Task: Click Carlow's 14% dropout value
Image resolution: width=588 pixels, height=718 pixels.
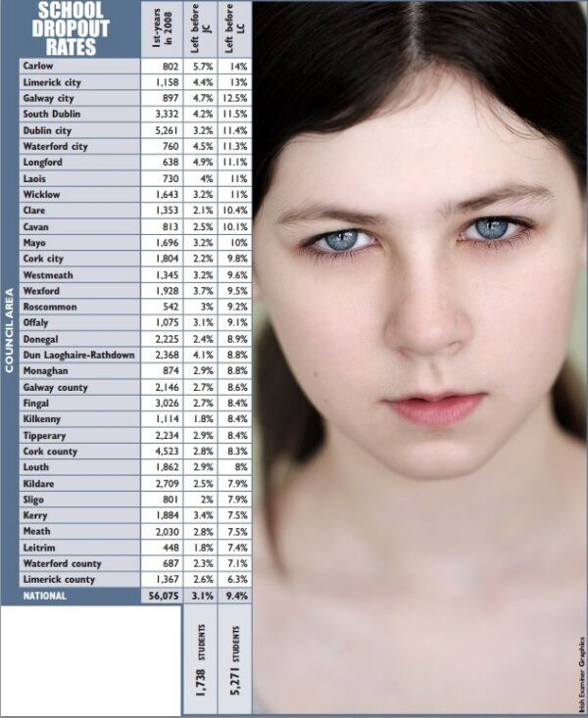Action: click(x=236, y=66)
